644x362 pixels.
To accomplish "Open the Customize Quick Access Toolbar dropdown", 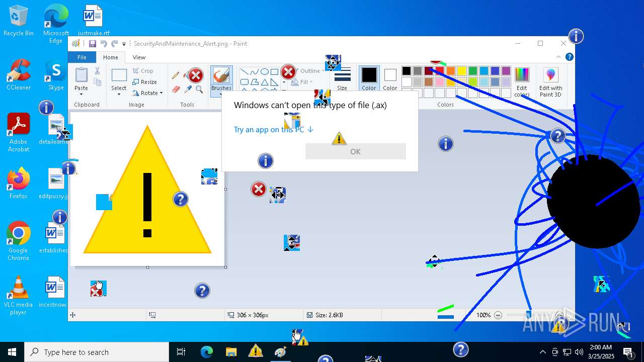I will coord(124,44).
